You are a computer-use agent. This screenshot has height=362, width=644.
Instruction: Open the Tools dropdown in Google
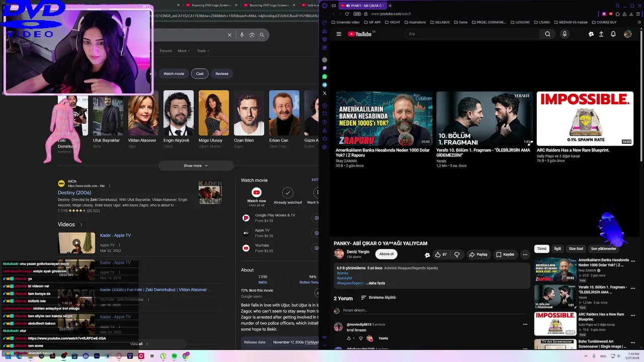click(203, 51)
